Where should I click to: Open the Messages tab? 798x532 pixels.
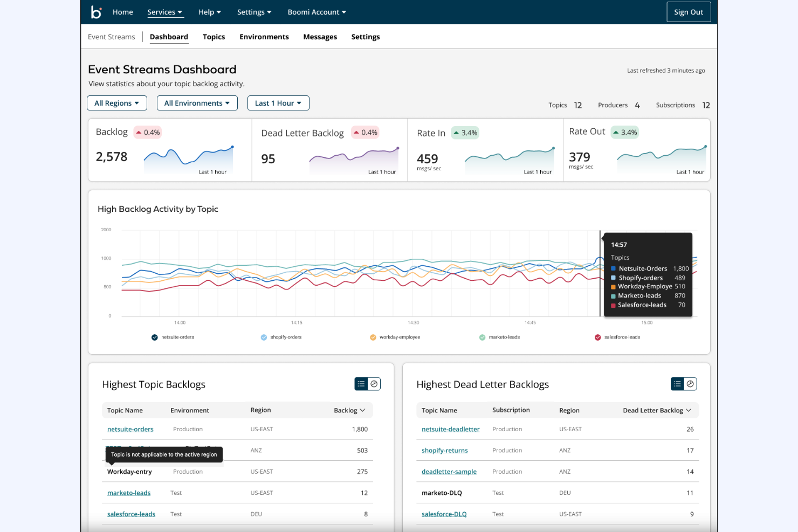click(320, 37)
